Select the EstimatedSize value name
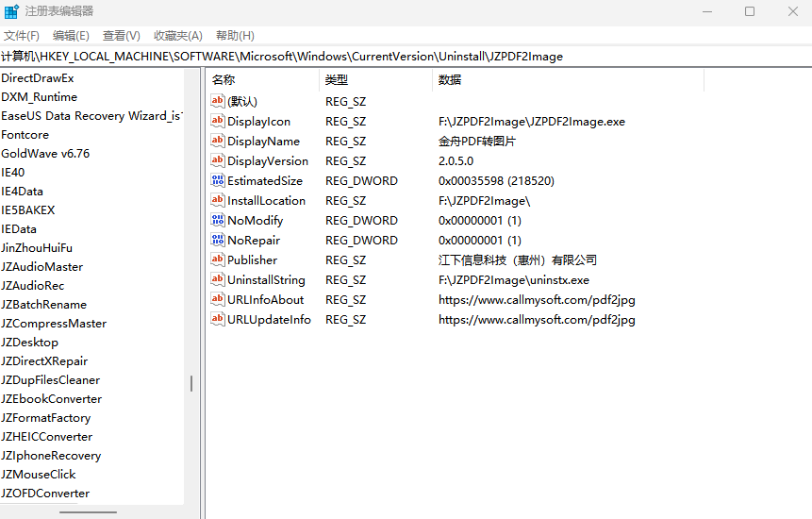 point(265,181)
